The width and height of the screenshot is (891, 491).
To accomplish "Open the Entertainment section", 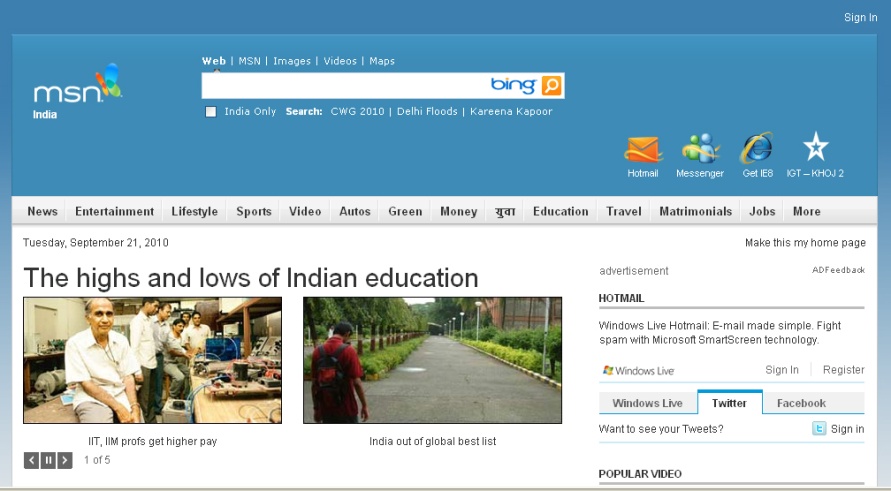I will (x=114, y=211).
